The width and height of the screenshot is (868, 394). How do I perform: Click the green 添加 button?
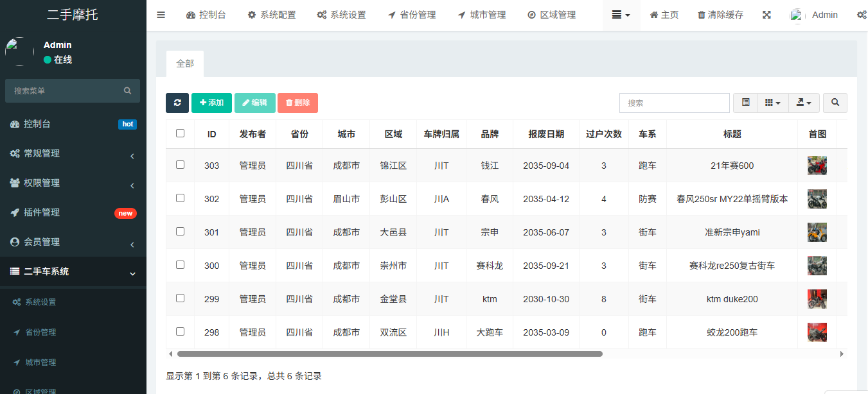point(211,103)
